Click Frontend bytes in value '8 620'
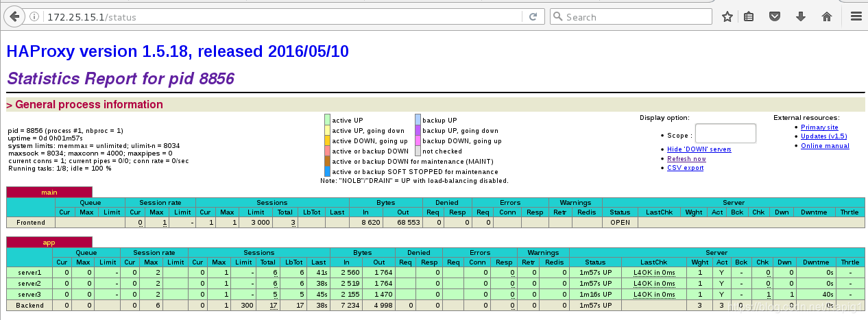 [371, 223]
